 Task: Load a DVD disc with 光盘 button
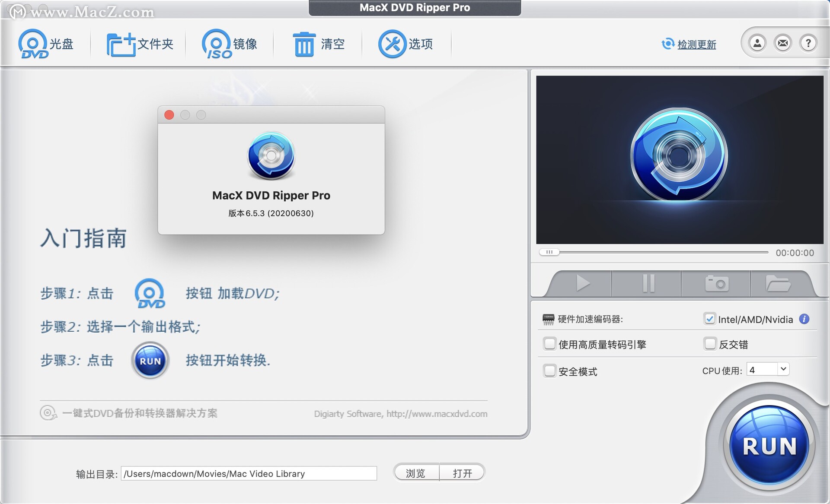46,44
